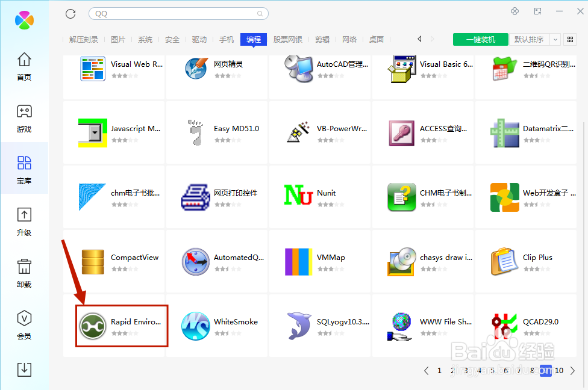The height and width of the screenshot is (390, 588).
Task: Open the Home (首页) sidebar page
Action: click(x=24, y=67)
